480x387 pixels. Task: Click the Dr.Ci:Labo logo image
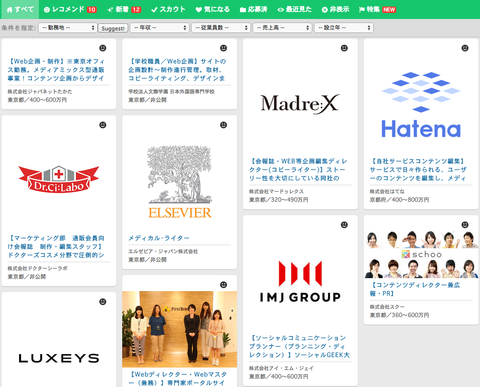tap(59, 179)
